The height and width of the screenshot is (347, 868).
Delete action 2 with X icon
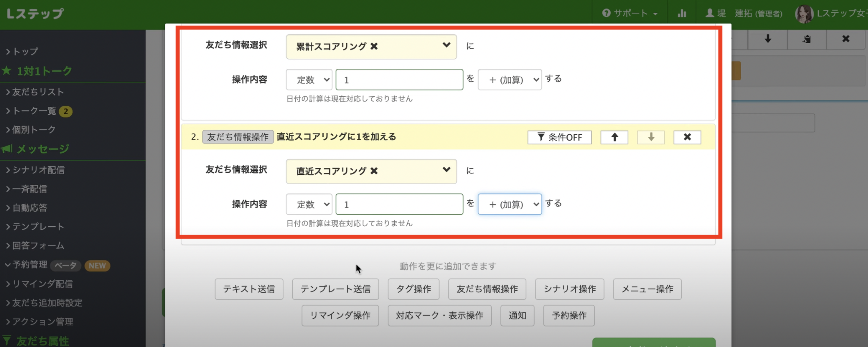click(x=687, y=137)
